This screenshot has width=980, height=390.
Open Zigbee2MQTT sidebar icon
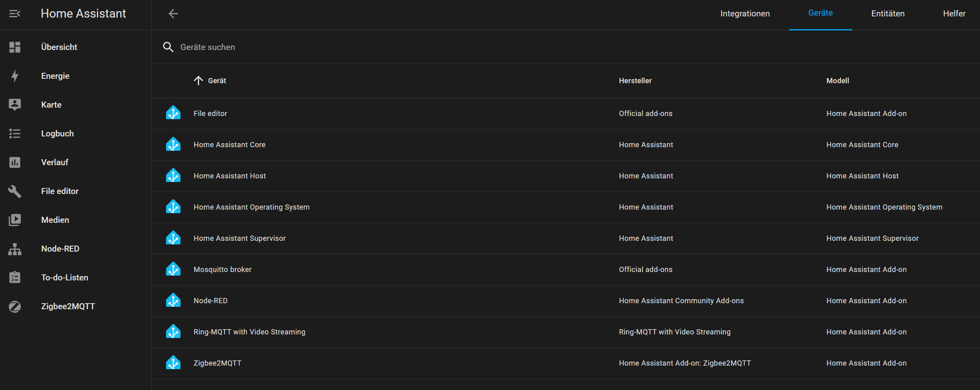click(15, 306)
